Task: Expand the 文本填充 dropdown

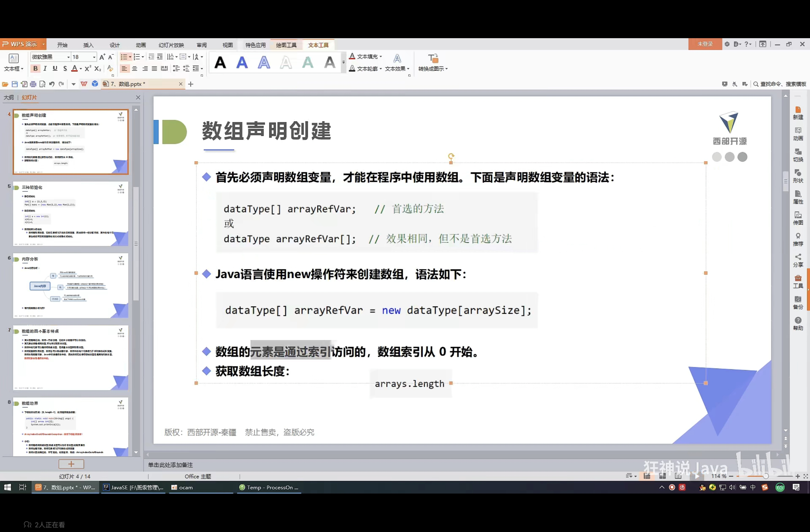Action: pyautogui.click(x=380, y=57)
